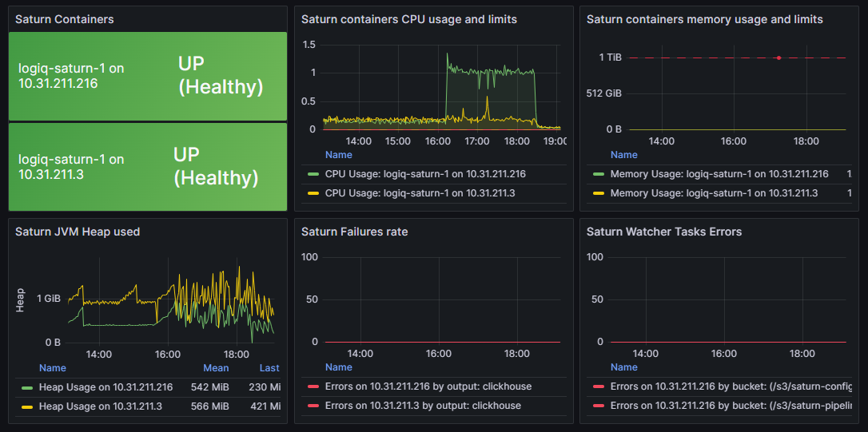Open Saturn Watcher Tasks Errors panel menu
Image resolution: width=868 pixels, height=432 pixels.
(x=663, y=232)
